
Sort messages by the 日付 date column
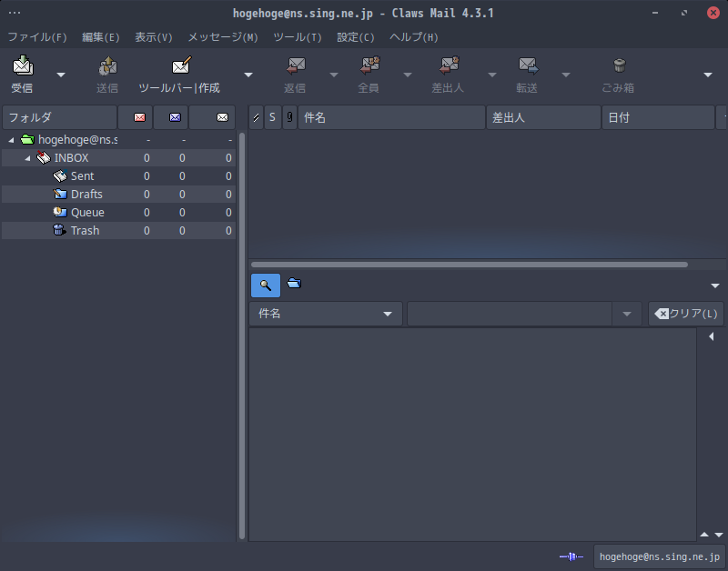click(x=657, y=117)
